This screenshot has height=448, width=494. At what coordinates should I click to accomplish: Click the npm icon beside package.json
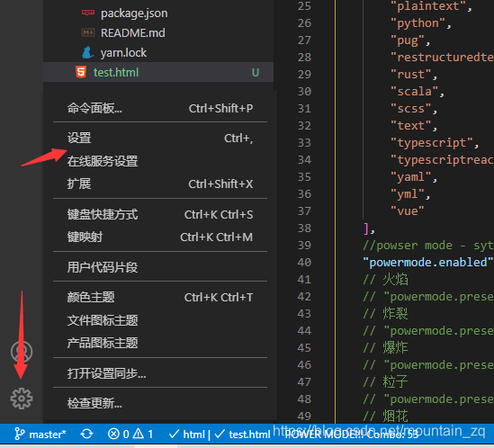(88, 13)
